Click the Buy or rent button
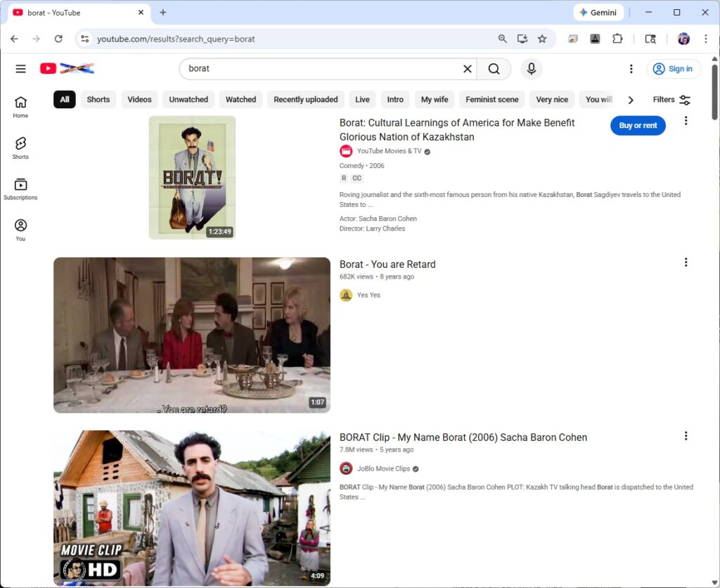 point(638,126)
